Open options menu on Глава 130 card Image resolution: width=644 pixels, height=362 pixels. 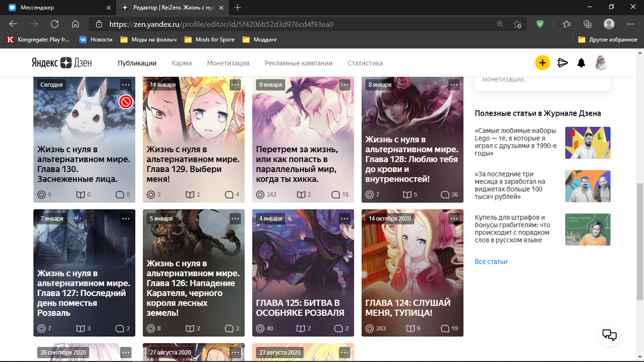(126, 85)
